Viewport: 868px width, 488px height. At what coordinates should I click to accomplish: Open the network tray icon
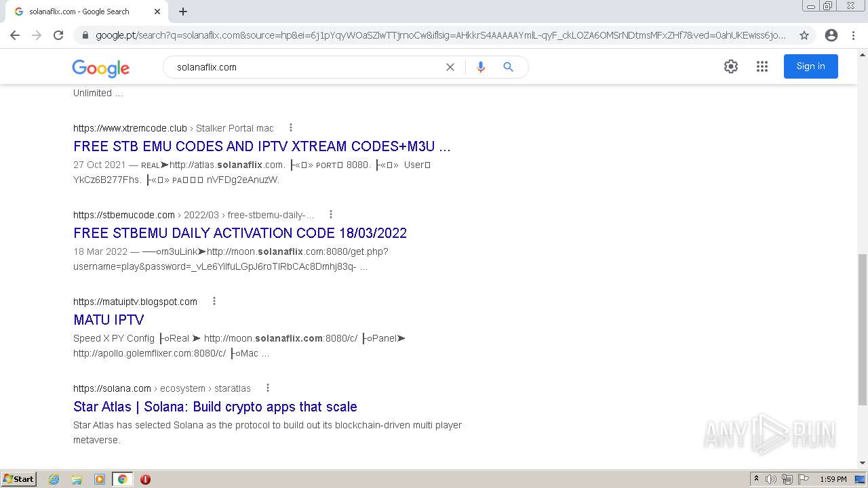coord(787,479)
